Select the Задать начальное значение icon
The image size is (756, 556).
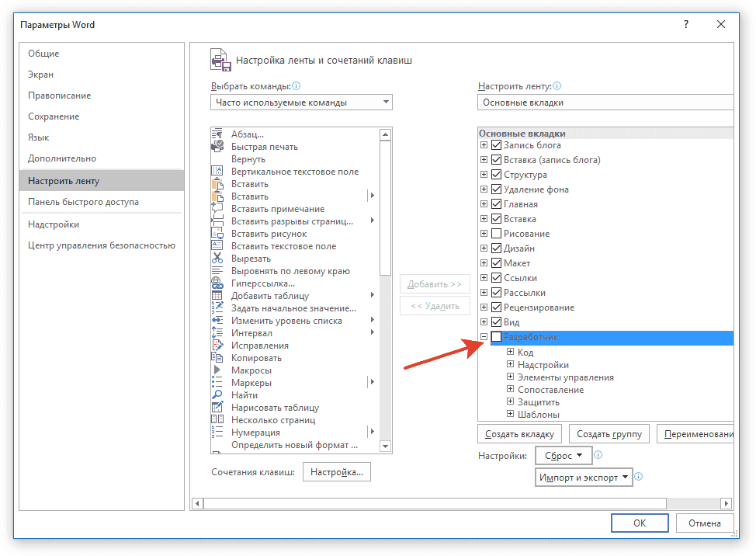[217, 308]
